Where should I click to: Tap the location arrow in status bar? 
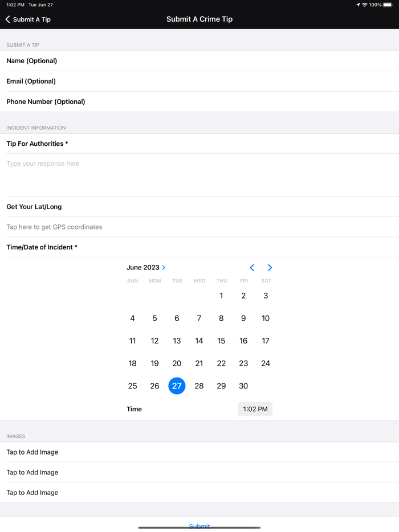(358, 5)
